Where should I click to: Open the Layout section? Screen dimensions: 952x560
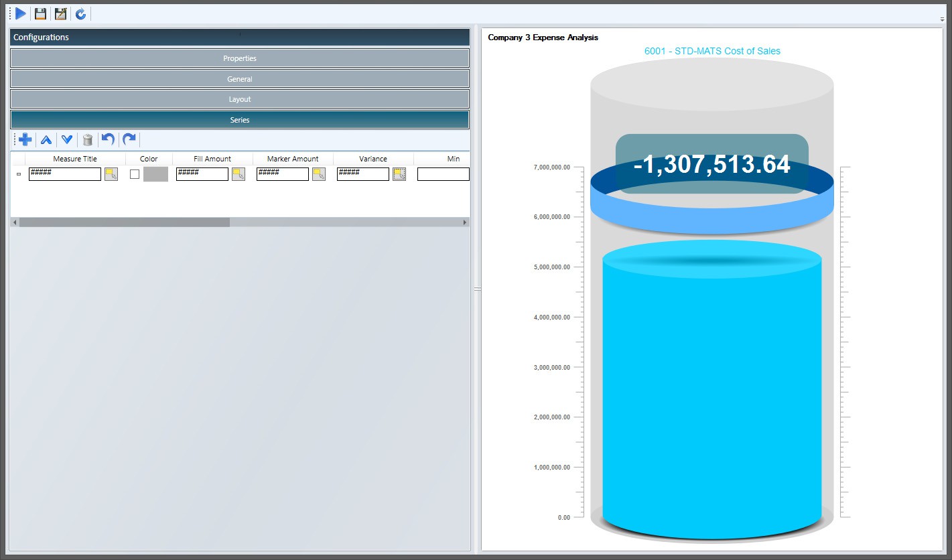240,99
